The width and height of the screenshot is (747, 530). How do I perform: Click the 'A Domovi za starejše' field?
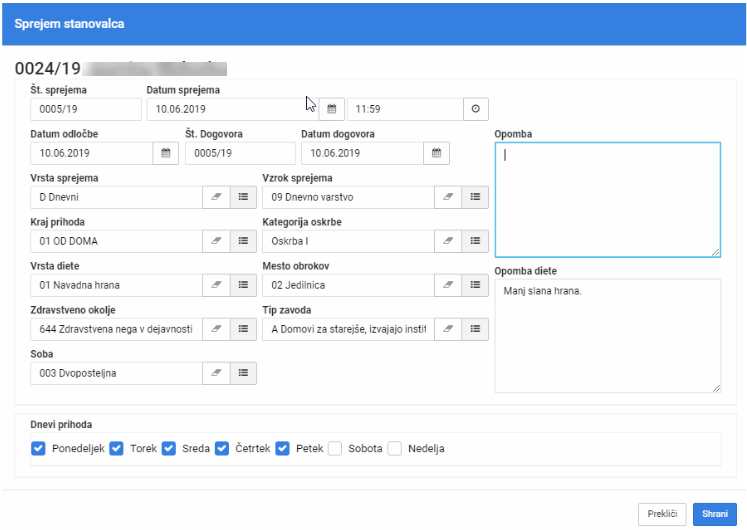[x=348, y=329]
